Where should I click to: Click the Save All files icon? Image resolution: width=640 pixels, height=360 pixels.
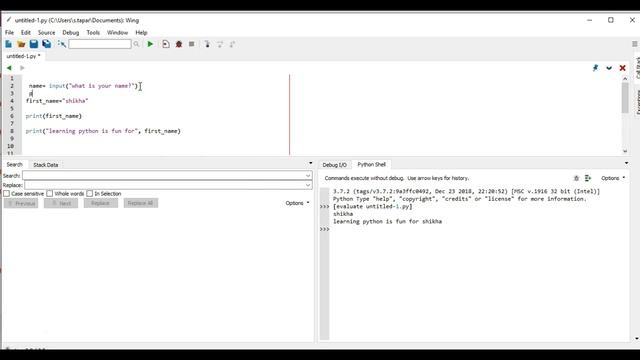tap(47, 44)
